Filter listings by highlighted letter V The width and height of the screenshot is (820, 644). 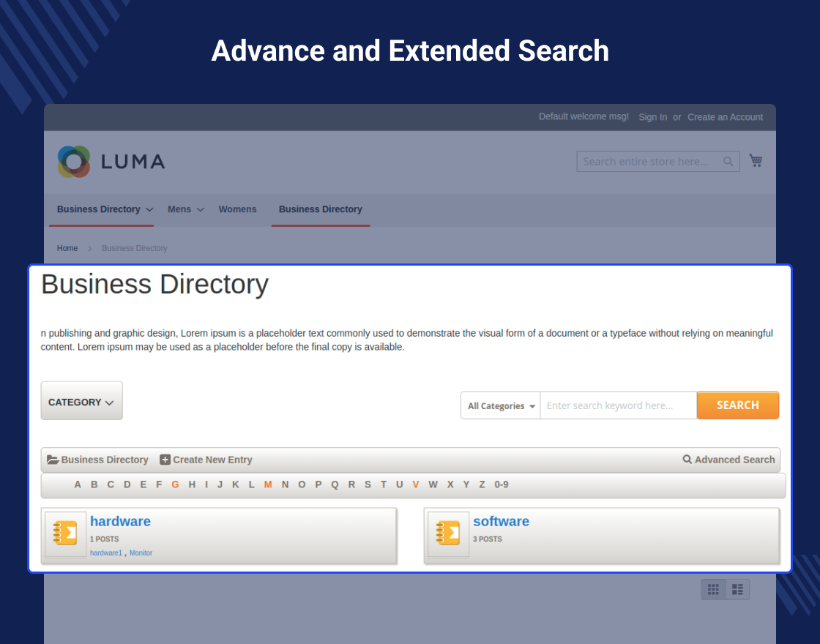(416, 484)
